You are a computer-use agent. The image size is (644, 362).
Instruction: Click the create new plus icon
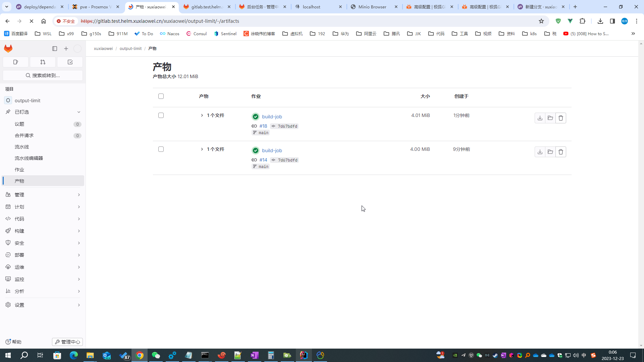66,49
